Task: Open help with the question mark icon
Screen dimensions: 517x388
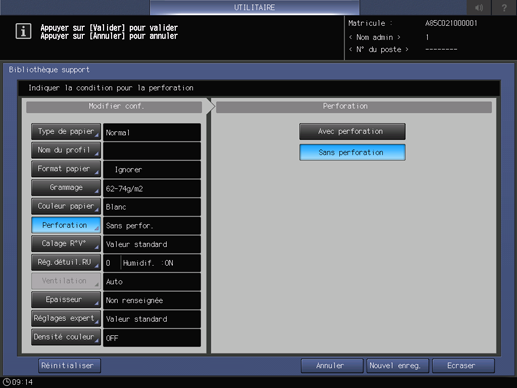Action: (x=504, y=7)
